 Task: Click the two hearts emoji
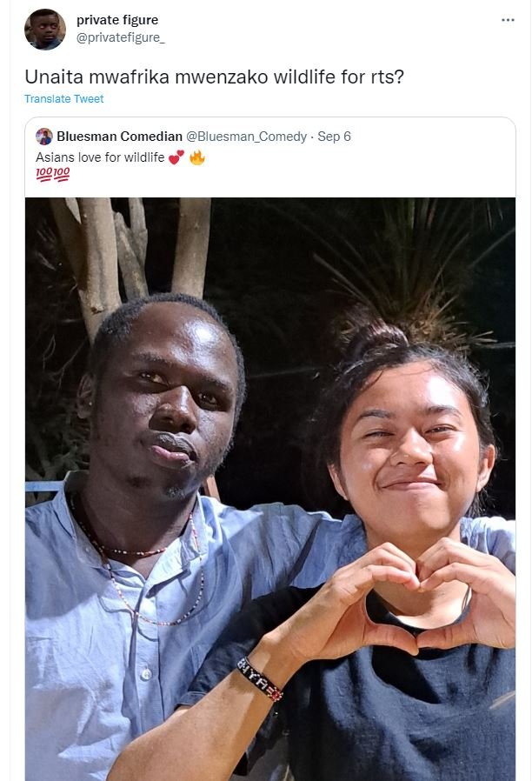176,157
